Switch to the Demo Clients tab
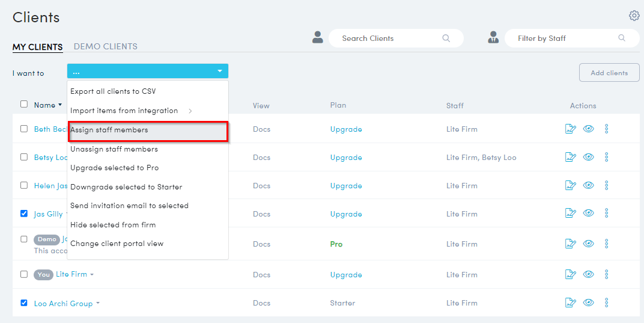644x323 pixels. click(x=105, y=46)
